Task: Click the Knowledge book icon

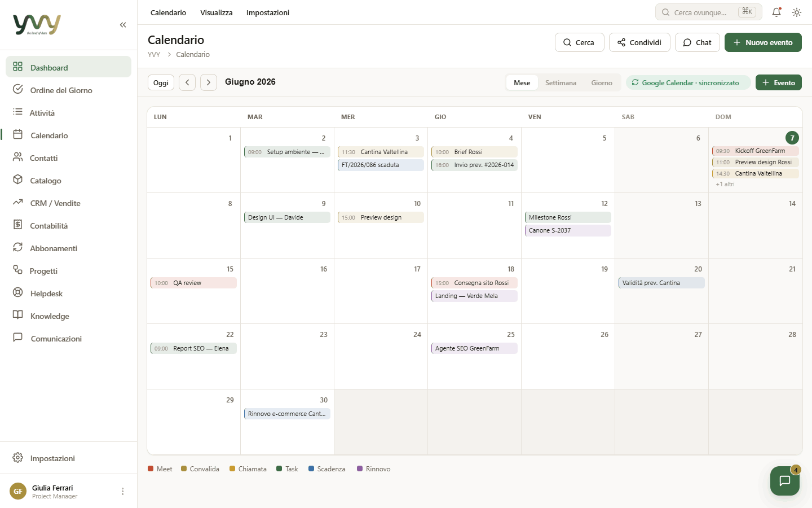Action: [18, 316]
